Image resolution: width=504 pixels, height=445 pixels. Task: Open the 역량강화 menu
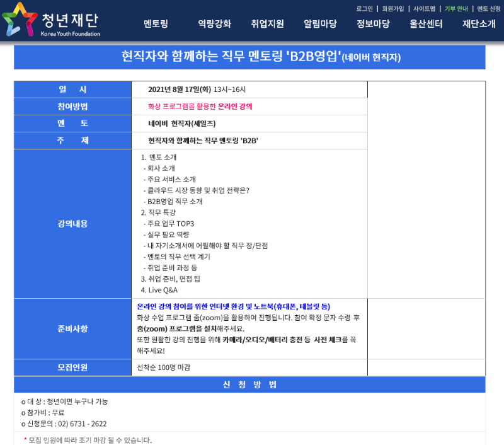pyautogui.click(x=214, y=23)
